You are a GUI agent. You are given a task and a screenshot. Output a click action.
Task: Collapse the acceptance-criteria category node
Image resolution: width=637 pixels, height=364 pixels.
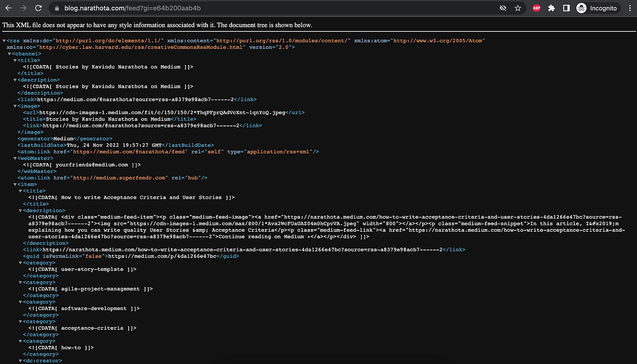(20, 322)
